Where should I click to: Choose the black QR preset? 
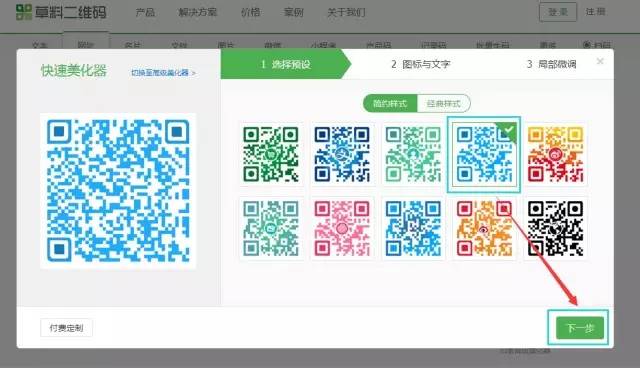pos(555,228)
